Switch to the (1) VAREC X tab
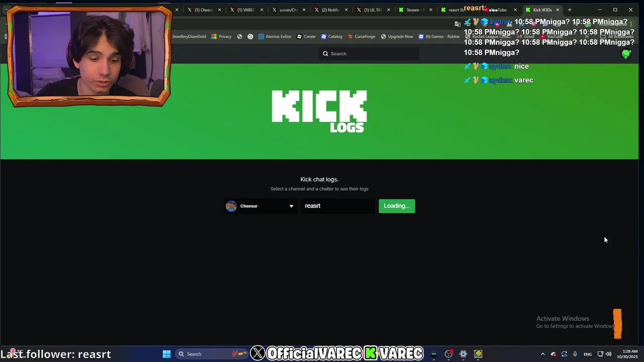This screenshot has height=362, width=644. point(246,10)
